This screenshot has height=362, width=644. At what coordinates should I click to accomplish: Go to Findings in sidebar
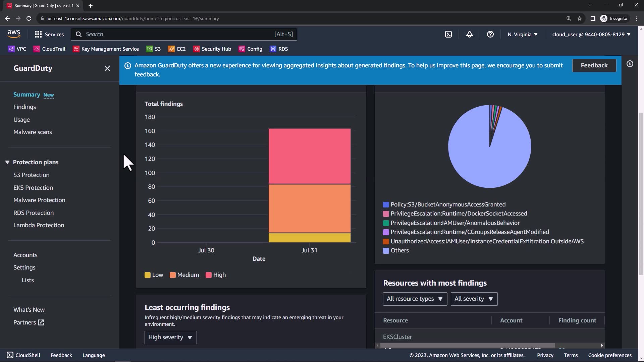[x=24, y=107]
